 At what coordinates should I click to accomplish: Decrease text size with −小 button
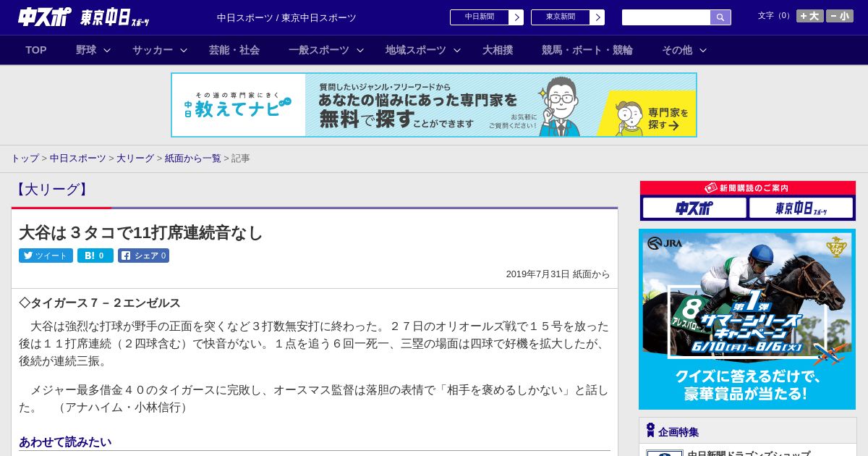click(x=840, y=16)
